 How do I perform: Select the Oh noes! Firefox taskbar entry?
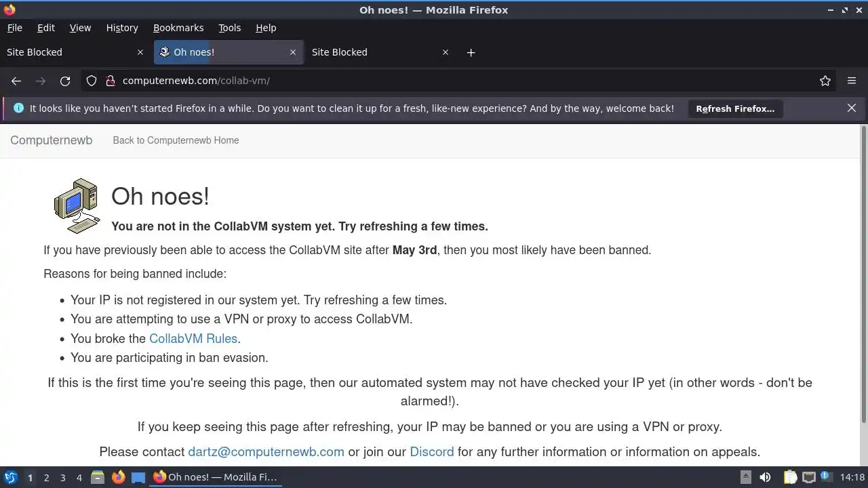click(x=216, y=477)
